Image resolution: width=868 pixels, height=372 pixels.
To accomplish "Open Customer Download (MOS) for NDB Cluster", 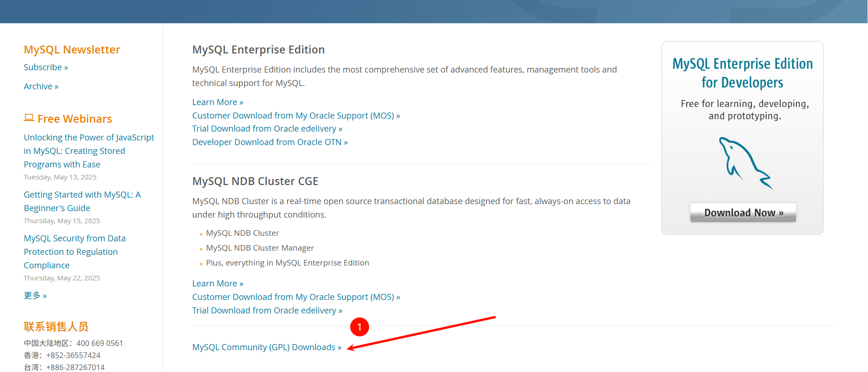I will (296, 297).
